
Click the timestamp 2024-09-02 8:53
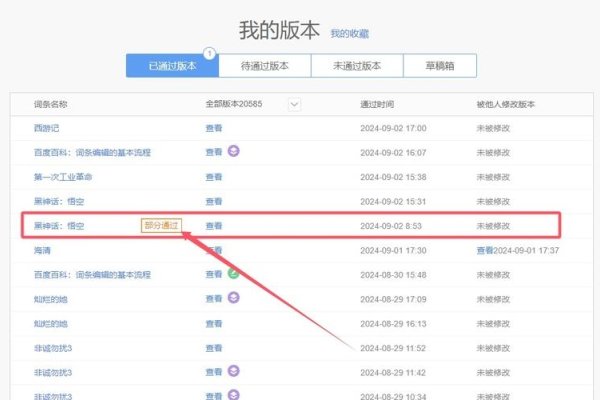coord(391,226)
